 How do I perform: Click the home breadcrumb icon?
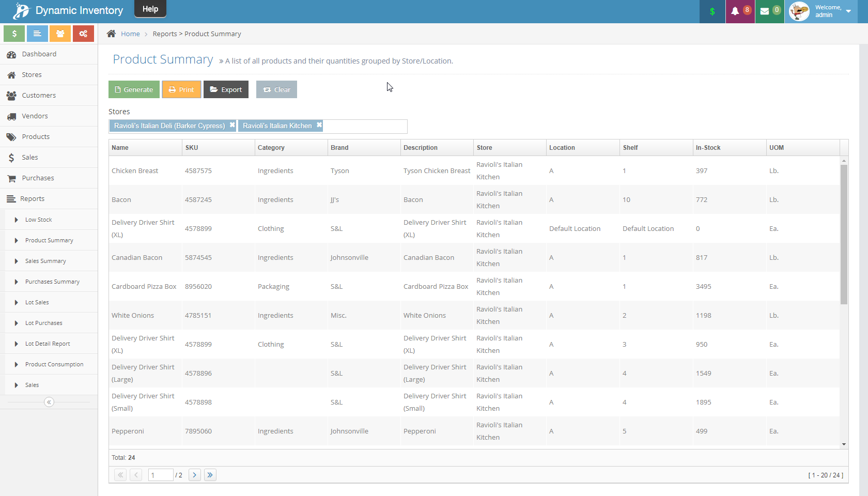(111, 33)
